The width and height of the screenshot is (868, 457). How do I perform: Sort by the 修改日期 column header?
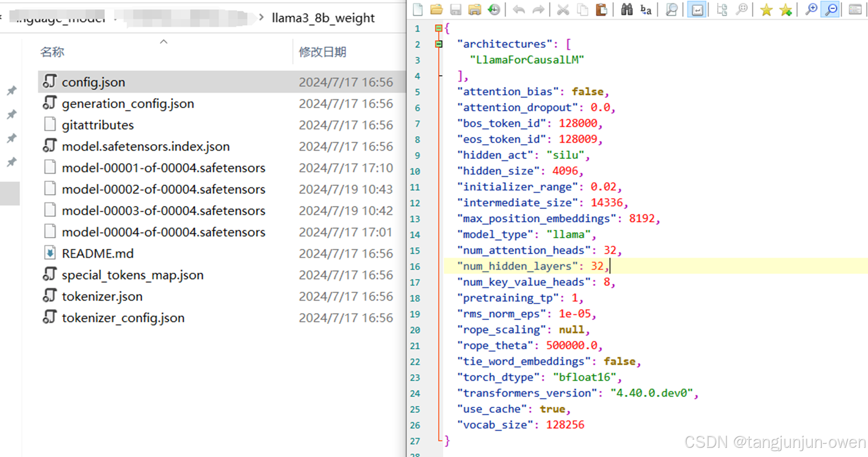322,52
